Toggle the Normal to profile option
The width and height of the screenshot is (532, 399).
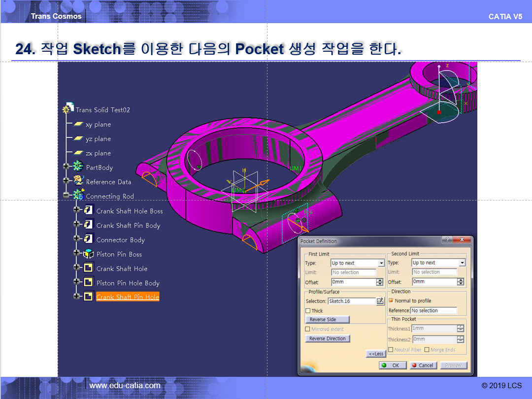391,300
